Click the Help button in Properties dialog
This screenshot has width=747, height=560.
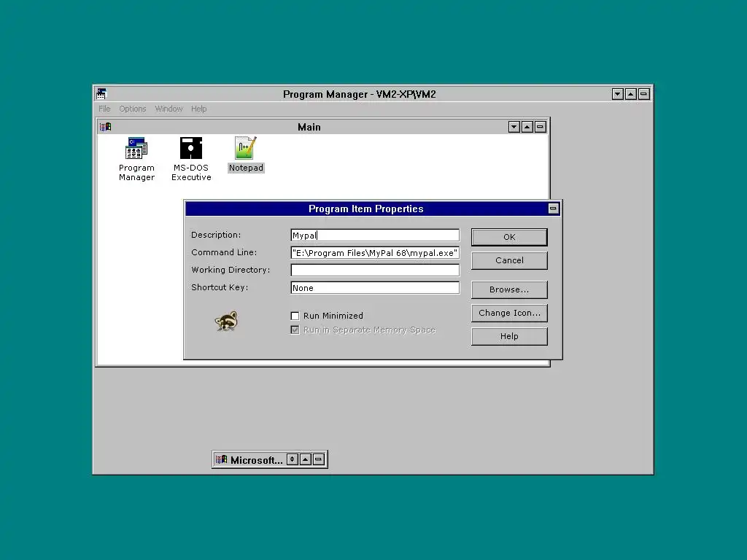click(x=509, y=336)
